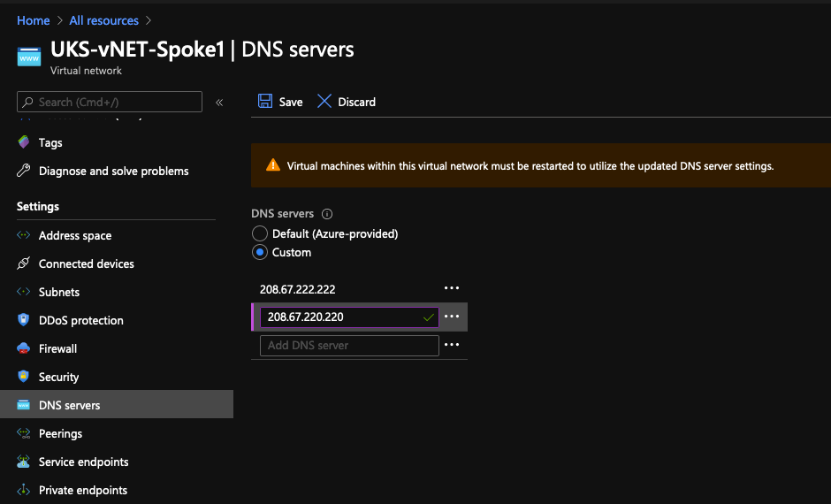This screenshot has height=504, width=831.
Task: Click the Private endpoints icon
Action: point(23,490)
